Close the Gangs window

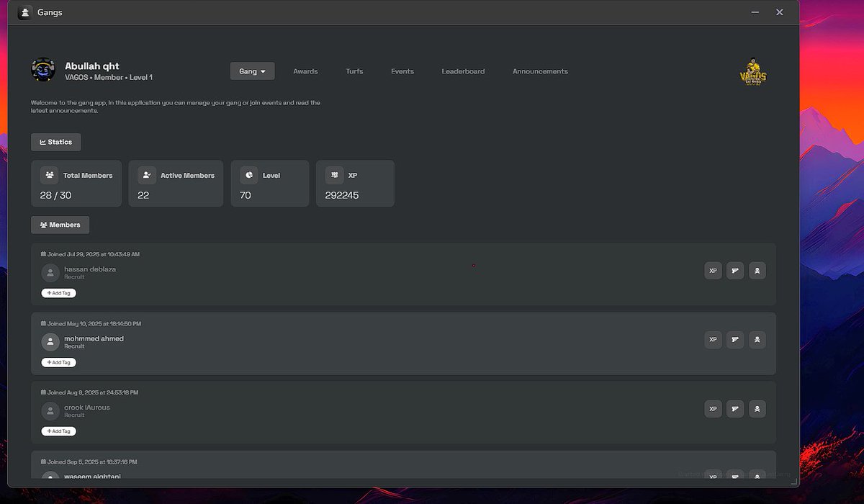point(780,12)
